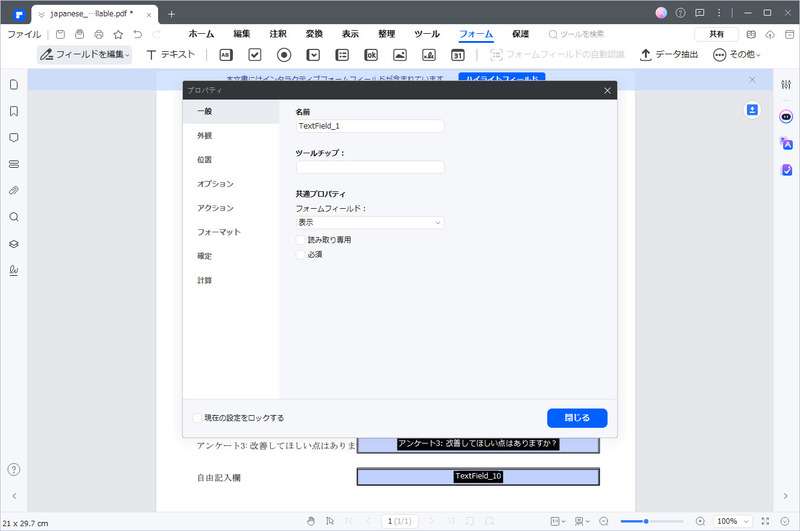
Task: Open the ファイル menu
Action: [x=24, y=34]
